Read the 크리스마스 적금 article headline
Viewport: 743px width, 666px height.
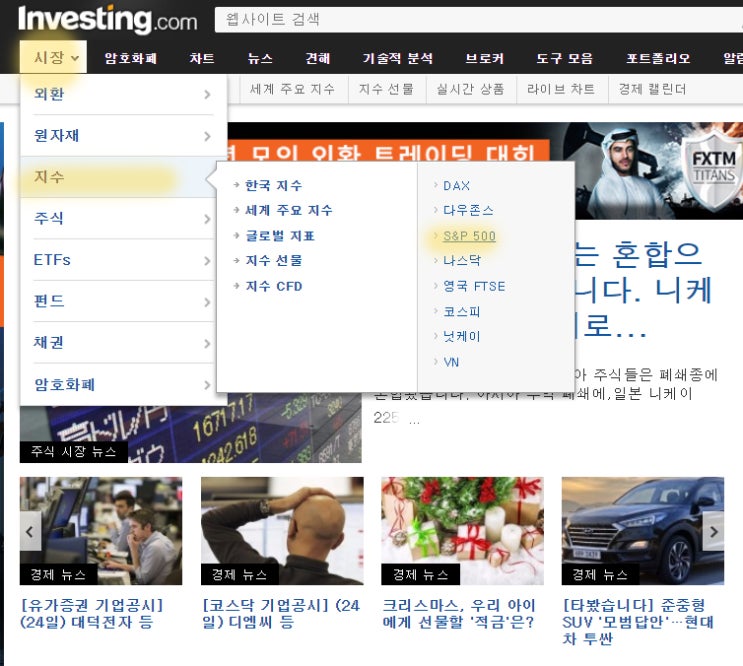tap(459, 613)
